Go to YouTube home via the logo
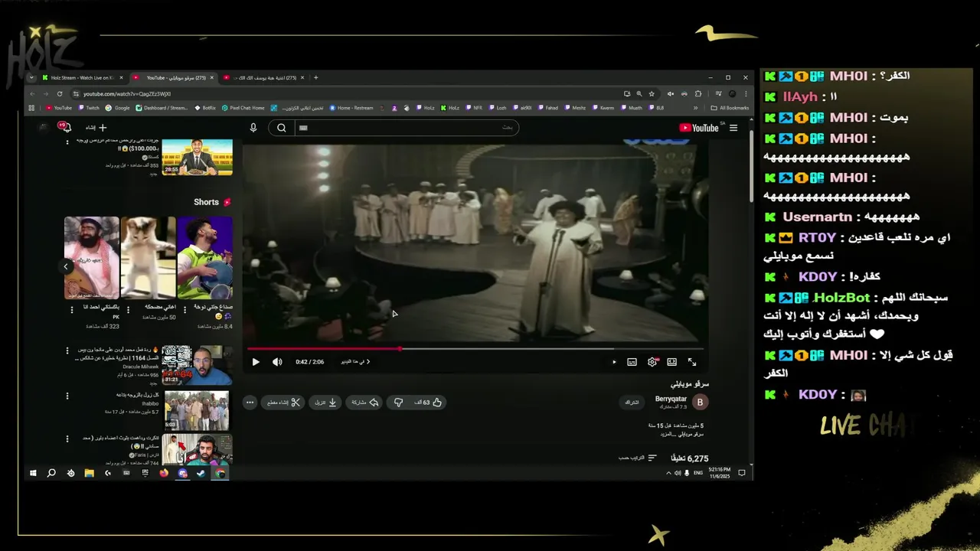The image size is (980, 551). click(699, 128)
